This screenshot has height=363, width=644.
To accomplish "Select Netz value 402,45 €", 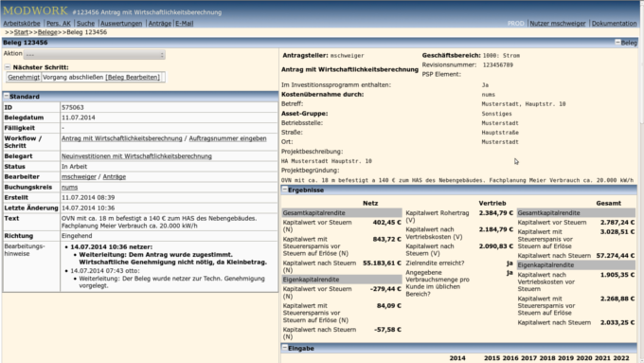I will click(x=387, y=223).
